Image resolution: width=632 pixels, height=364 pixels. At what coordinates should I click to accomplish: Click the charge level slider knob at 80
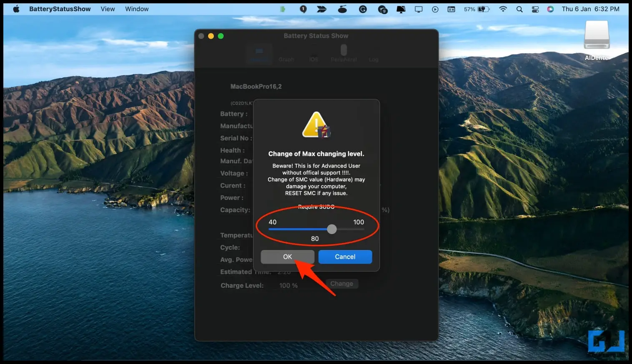coord(332,229)
